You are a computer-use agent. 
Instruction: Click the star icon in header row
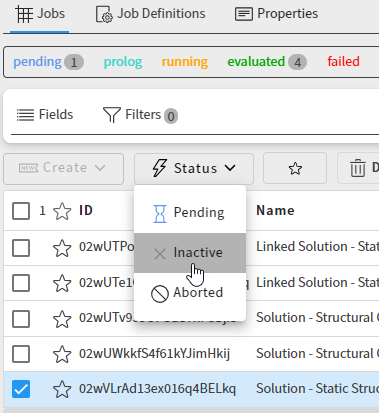click(62, 211)
